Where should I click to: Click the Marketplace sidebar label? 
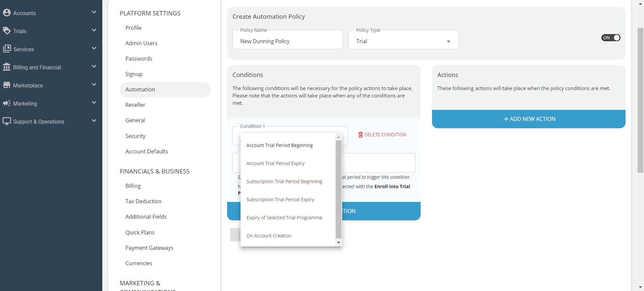coord(28,85)
